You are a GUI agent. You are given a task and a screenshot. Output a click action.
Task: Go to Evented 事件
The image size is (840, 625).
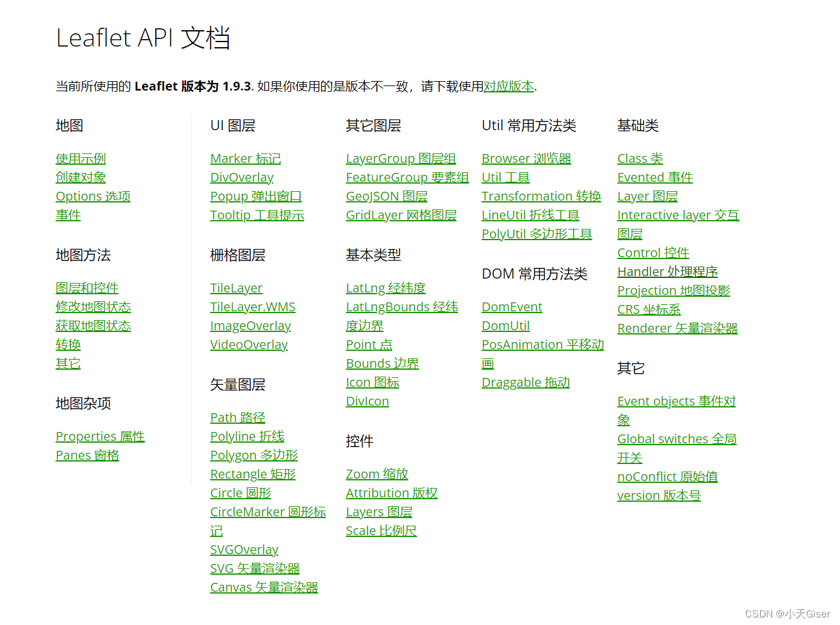[655, 177]
